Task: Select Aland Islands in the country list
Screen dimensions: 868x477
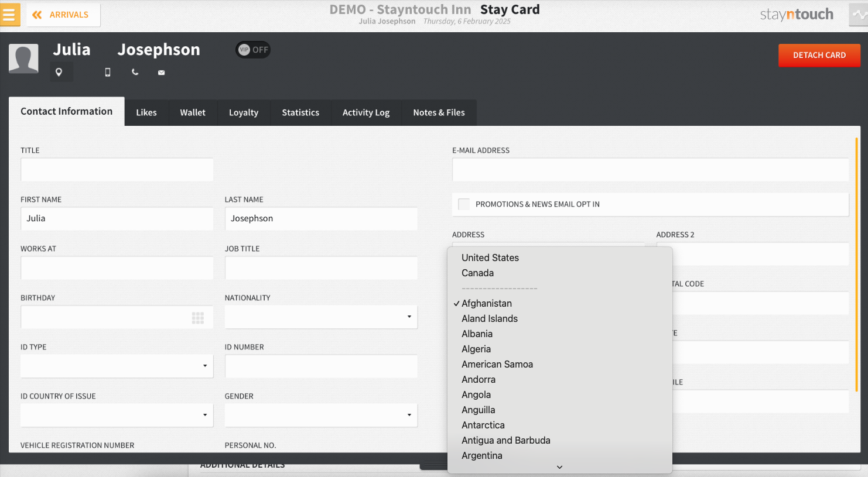Action: [x=560, y=318]
